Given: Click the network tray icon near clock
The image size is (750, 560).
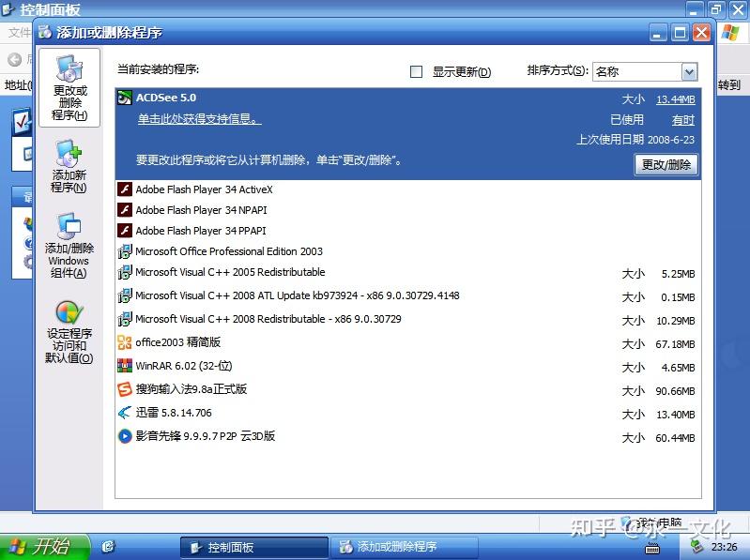Looking at the screenshot, I should [x=697, y=546].
